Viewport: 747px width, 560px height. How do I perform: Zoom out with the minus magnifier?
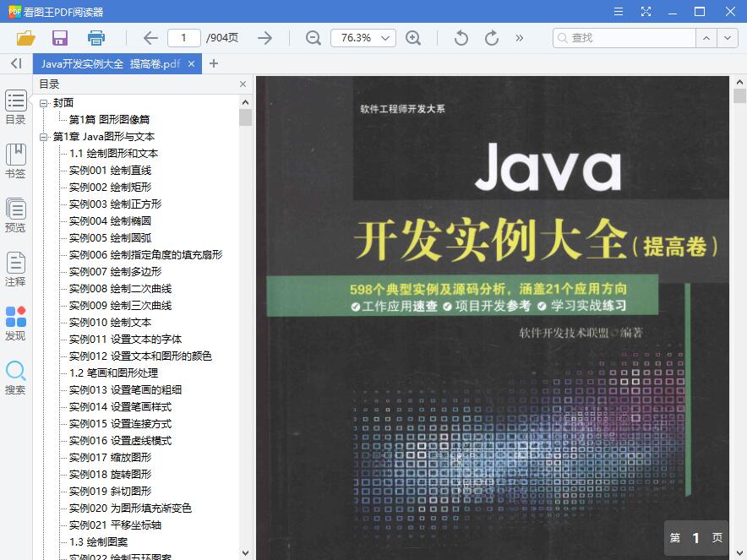pyautogui.click(x=313, y=38)
